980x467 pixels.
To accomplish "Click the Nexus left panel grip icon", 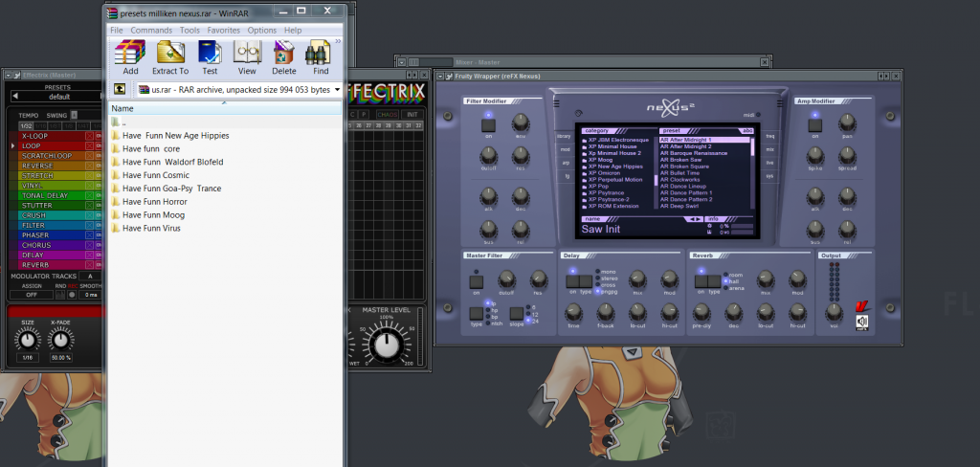I will tap(556, 103).
